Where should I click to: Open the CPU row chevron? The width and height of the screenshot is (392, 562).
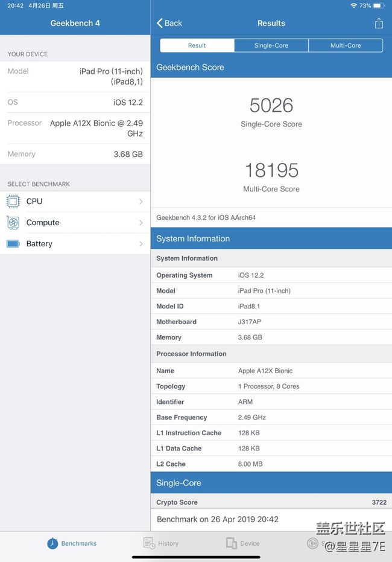point(141,202)
